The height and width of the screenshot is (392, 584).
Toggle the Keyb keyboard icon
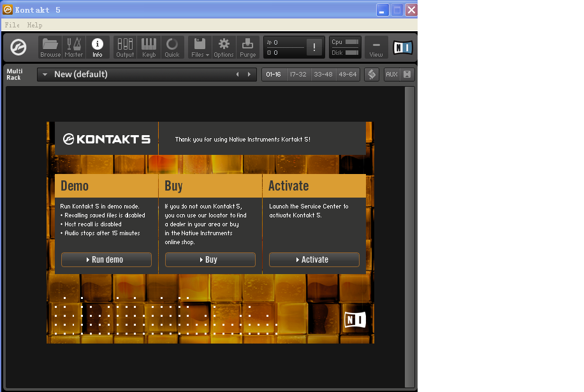click(149, 47)
